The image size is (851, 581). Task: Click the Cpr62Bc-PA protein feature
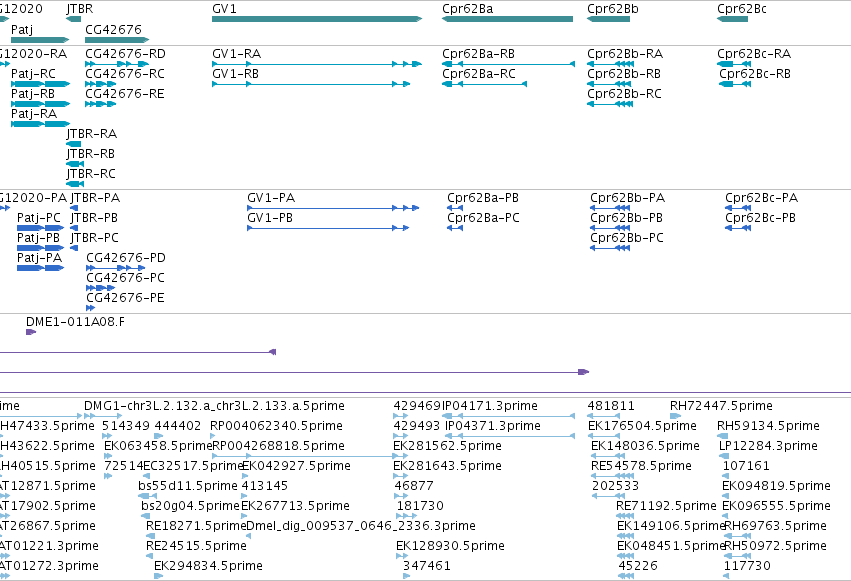[x=738, y=208]
